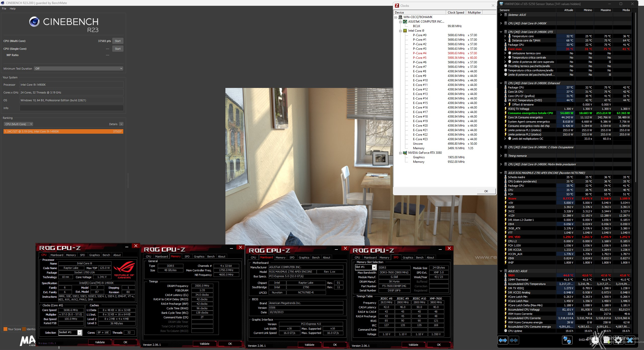
Task: Click the ROG Republic of Gamers logo in CPU-Z
Action: (x=124, y=270)
